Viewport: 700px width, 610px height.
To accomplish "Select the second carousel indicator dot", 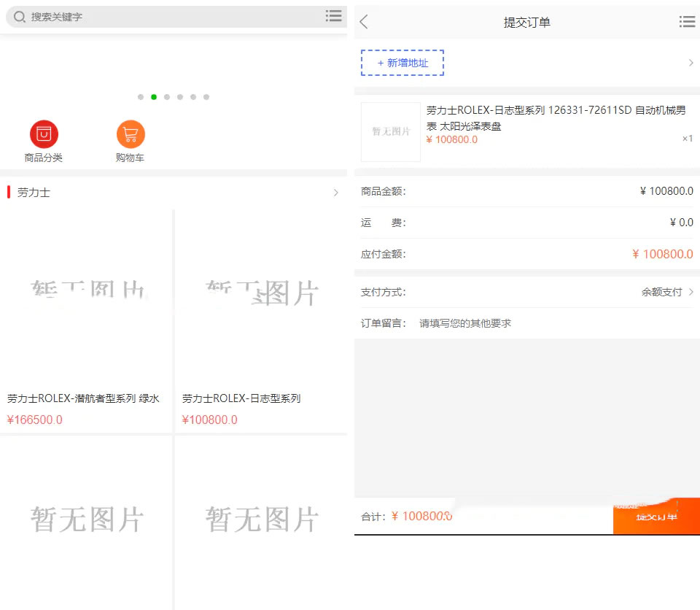I will click(154, 96).
